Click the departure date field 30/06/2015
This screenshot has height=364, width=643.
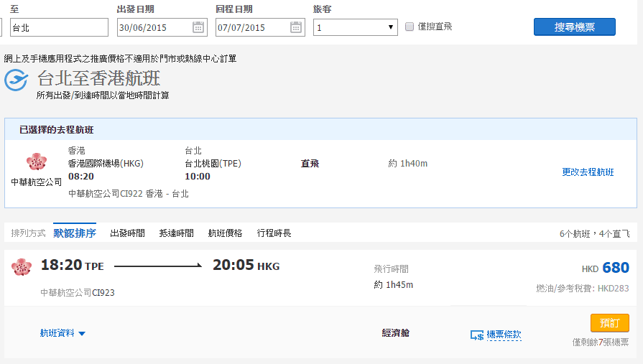click(153, 27)
